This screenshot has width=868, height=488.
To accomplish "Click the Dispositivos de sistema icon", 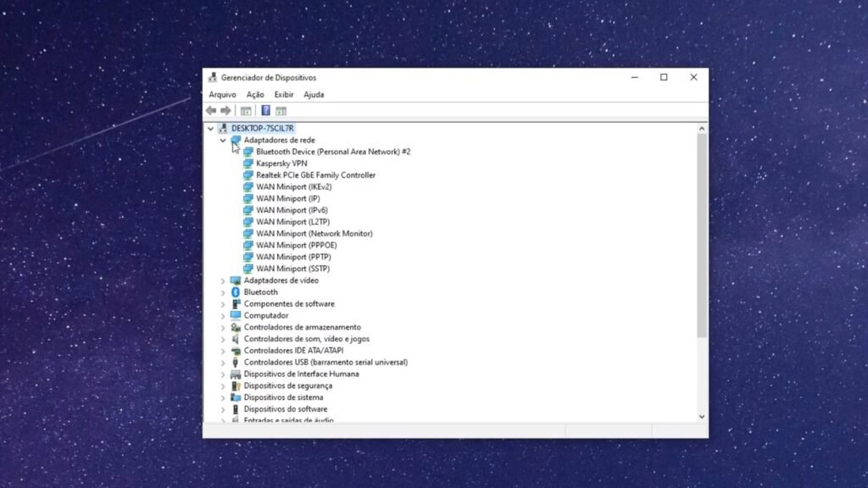I will pos(236,397).
